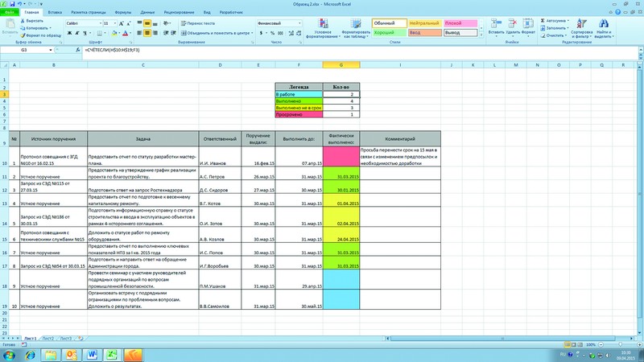Switch to Лист2 sheet tab
This screenshot has width=644, height=362.
pos(48,339)
